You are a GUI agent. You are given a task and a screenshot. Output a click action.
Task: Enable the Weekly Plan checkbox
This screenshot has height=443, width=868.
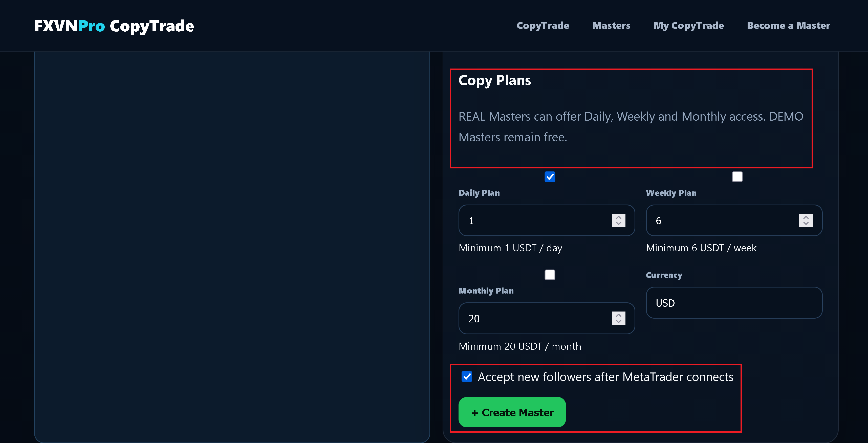[737, 176]
